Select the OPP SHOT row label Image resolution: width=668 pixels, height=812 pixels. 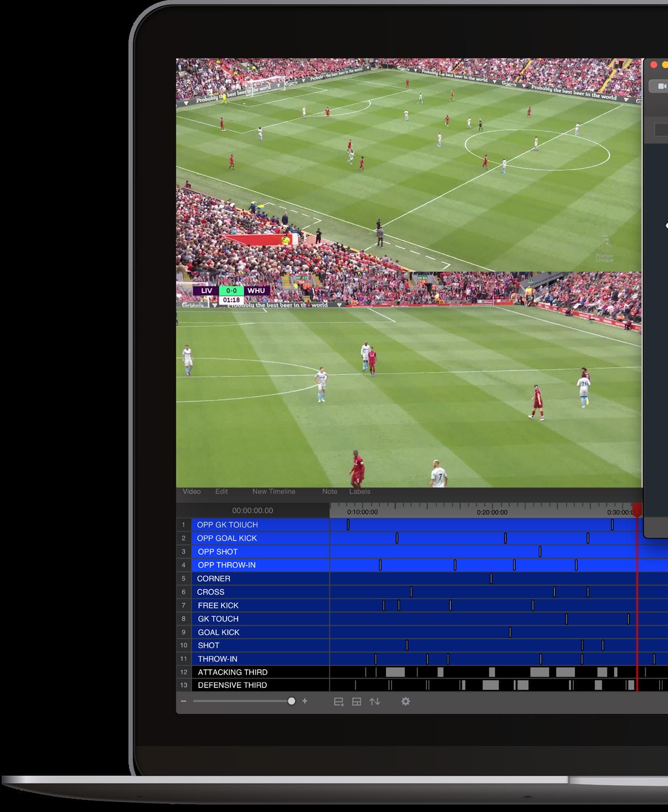point(218,552)
